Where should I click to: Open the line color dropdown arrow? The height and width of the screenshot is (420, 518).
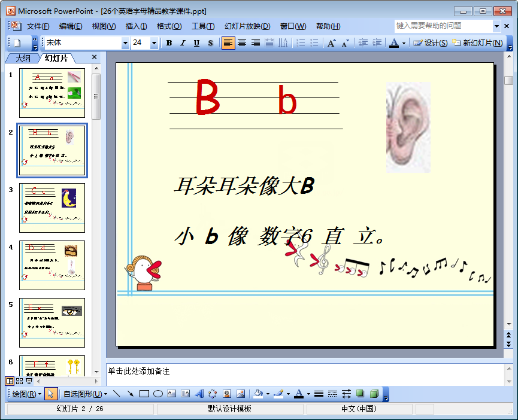tap(289, 394)
